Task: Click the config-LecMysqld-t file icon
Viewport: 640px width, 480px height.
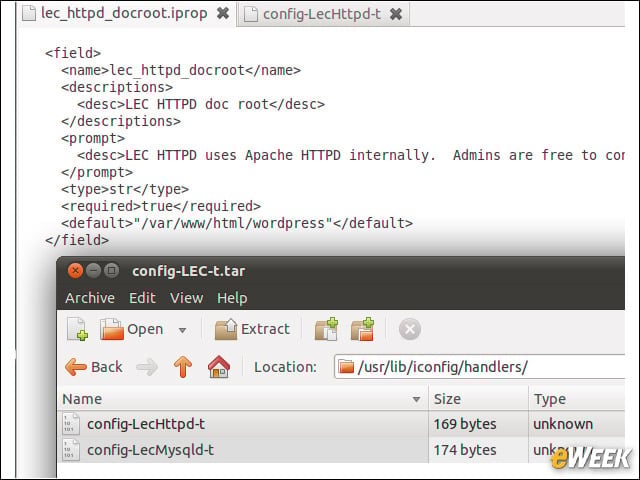Action: click(71, 450)
